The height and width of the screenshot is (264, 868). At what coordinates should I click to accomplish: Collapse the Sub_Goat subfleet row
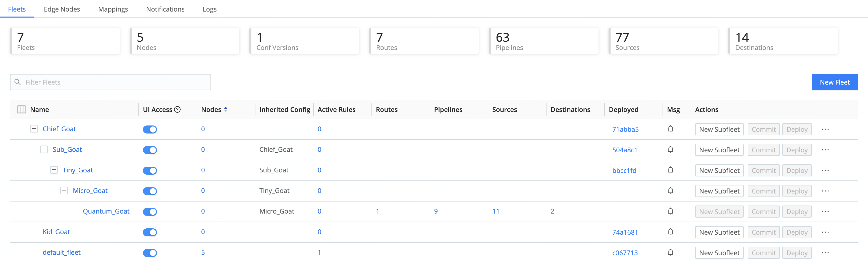tap(44, 150)
